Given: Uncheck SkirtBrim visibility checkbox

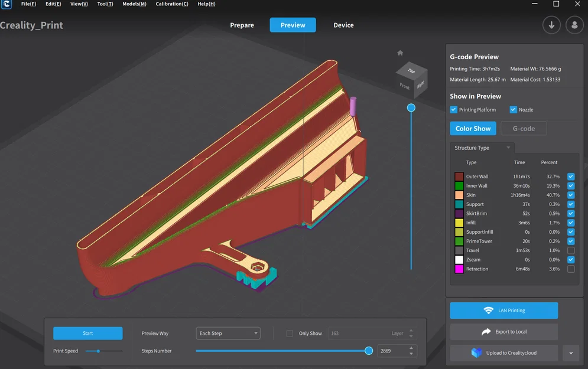Looking at the screenshot, I should point(571,213).
